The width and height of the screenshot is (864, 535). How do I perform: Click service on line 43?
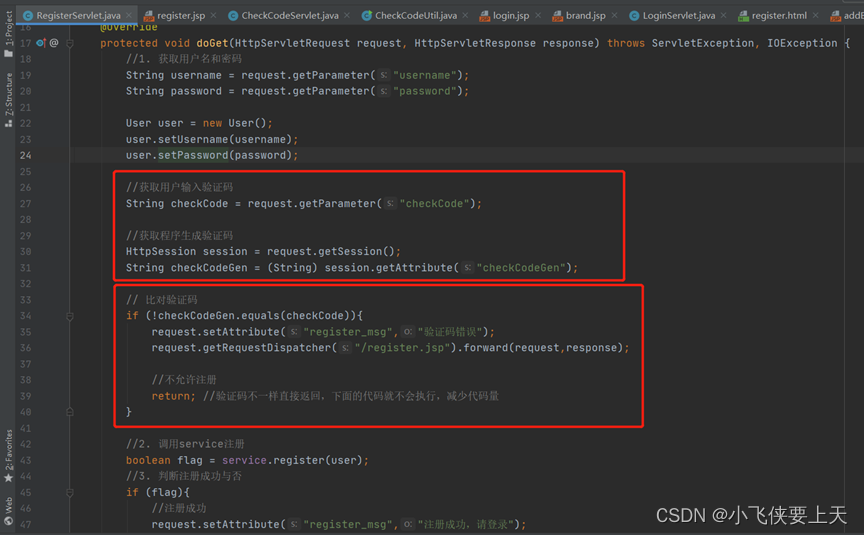[244, 460]
